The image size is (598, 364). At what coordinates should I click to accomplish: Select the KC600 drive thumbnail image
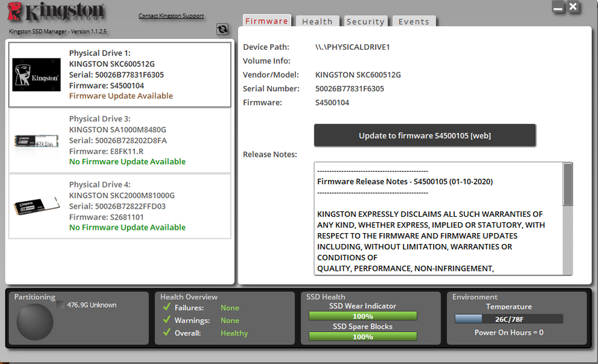click(36, 75)
